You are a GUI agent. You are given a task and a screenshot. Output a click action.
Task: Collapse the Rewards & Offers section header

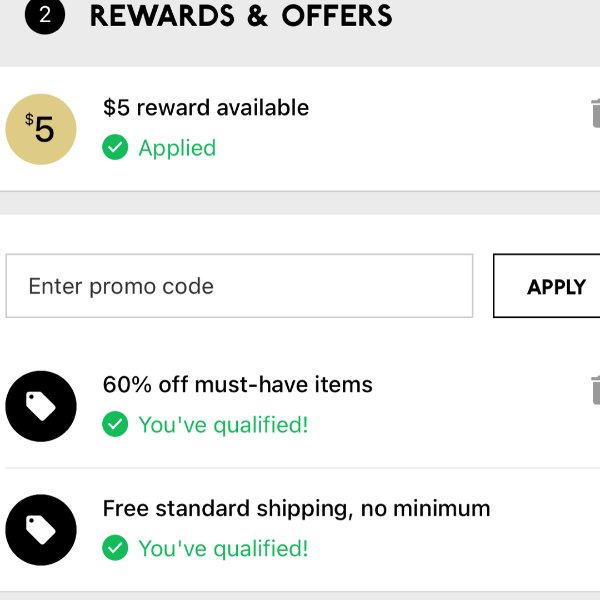pyautogui.click(x=300, y=23)
